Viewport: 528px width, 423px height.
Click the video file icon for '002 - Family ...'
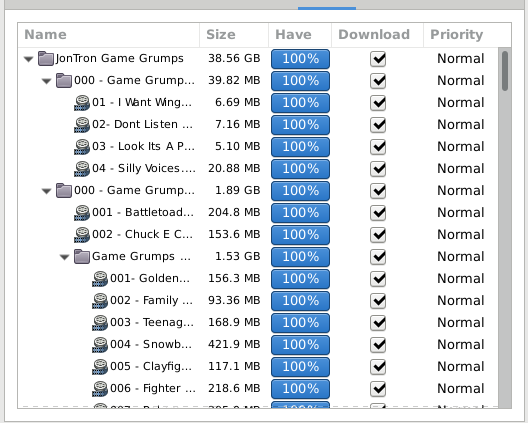[100, 300]
